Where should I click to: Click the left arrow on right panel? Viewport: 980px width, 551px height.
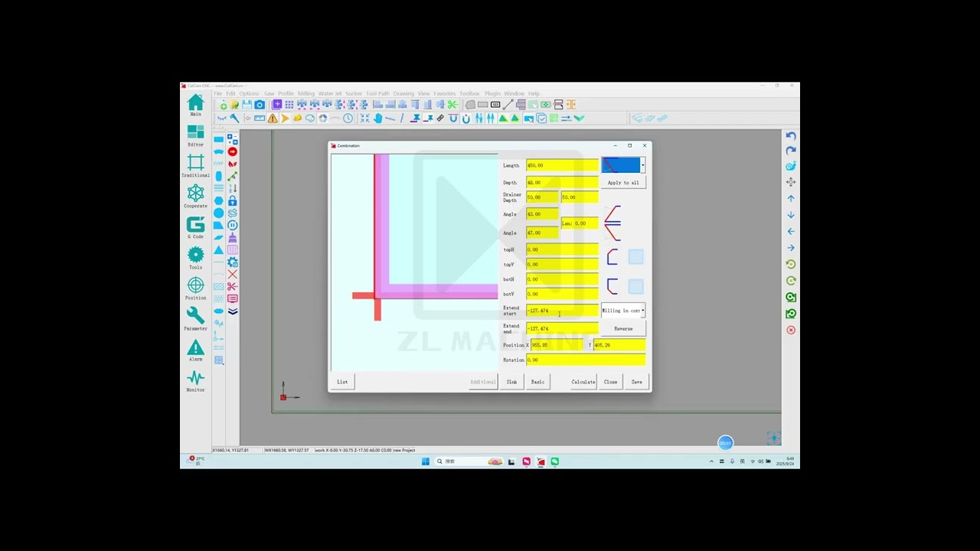coord(791,231)
